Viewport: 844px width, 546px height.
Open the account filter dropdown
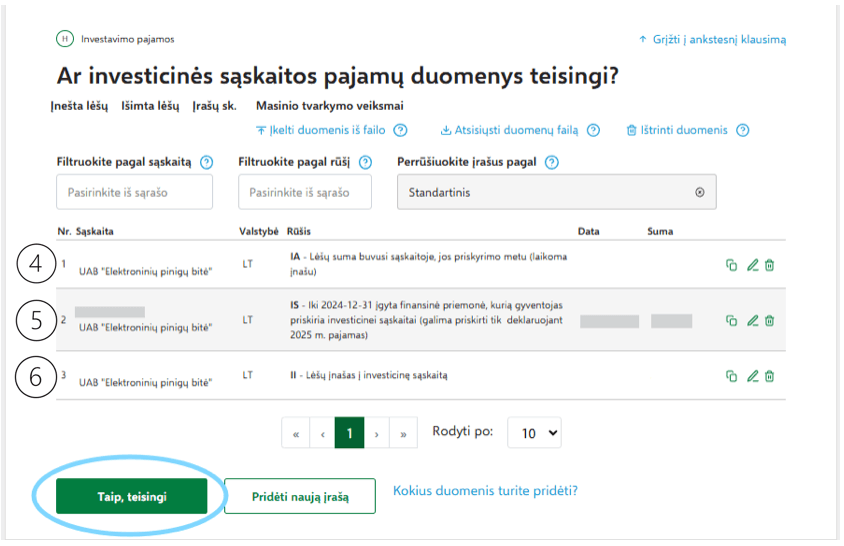(135, 192)
